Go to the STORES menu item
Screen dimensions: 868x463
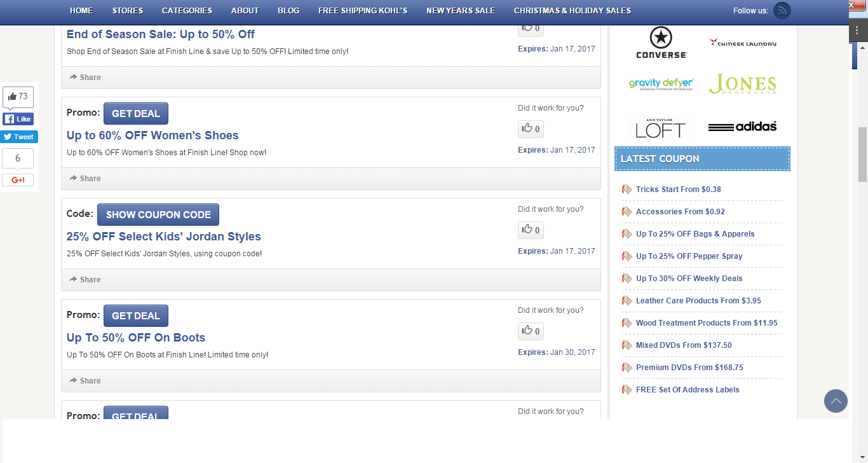coord(128,11)
